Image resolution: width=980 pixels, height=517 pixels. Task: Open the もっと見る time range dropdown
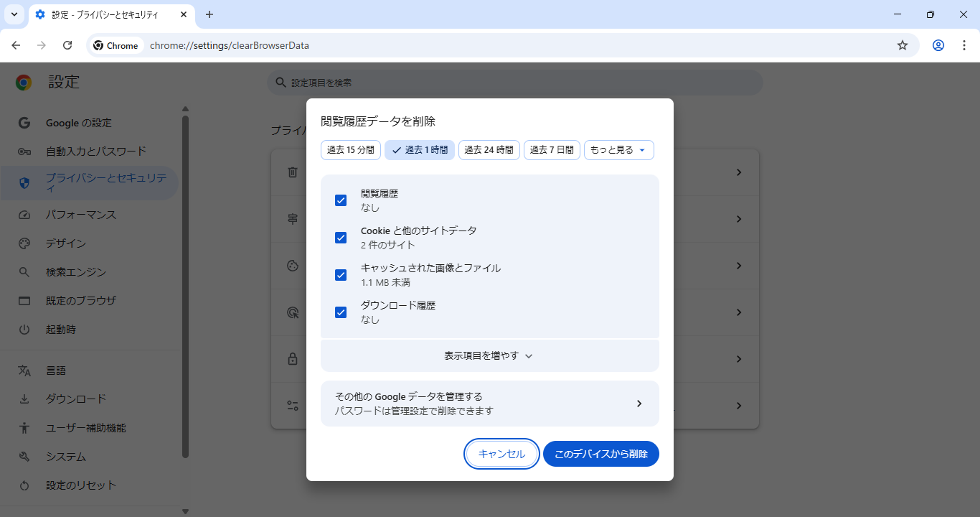[x=618, y=150]
